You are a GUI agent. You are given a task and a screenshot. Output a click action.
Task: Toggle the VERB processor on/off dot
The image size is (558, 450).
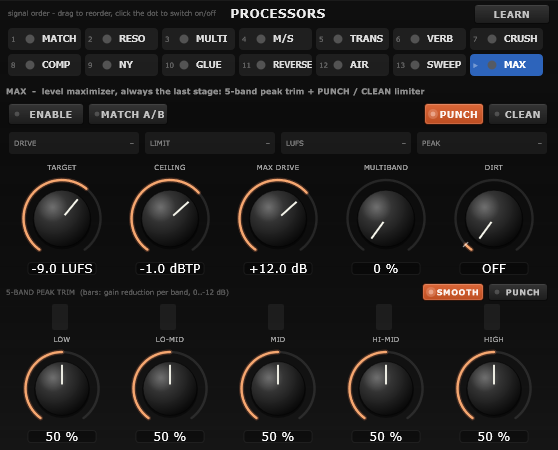coord(415,39)
